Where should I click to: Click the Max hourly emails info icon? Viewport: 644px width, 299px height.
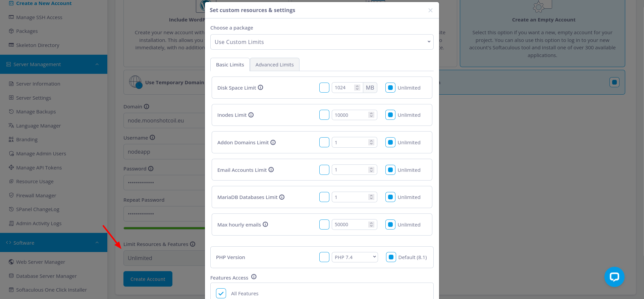[265, 224]
